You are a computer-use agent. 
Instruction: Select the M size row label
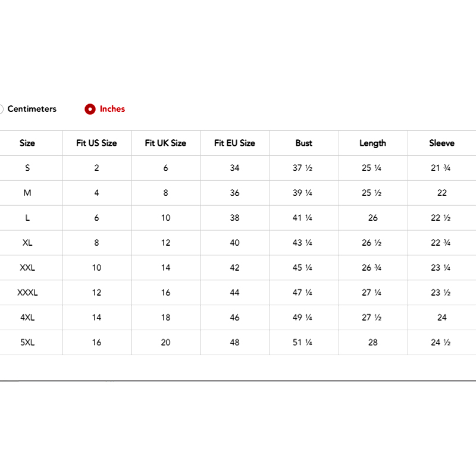[27, 193]
